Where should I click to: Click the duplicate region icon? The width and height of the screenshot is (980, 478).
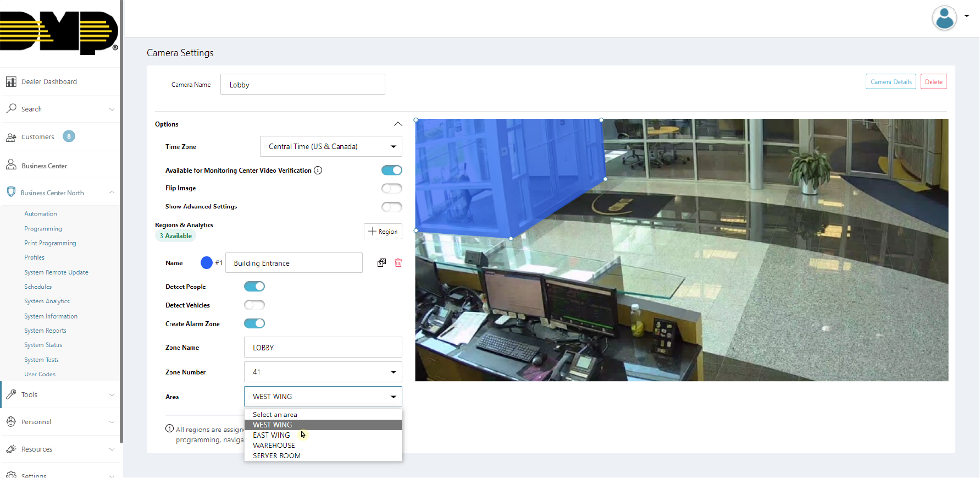(381, 263)
